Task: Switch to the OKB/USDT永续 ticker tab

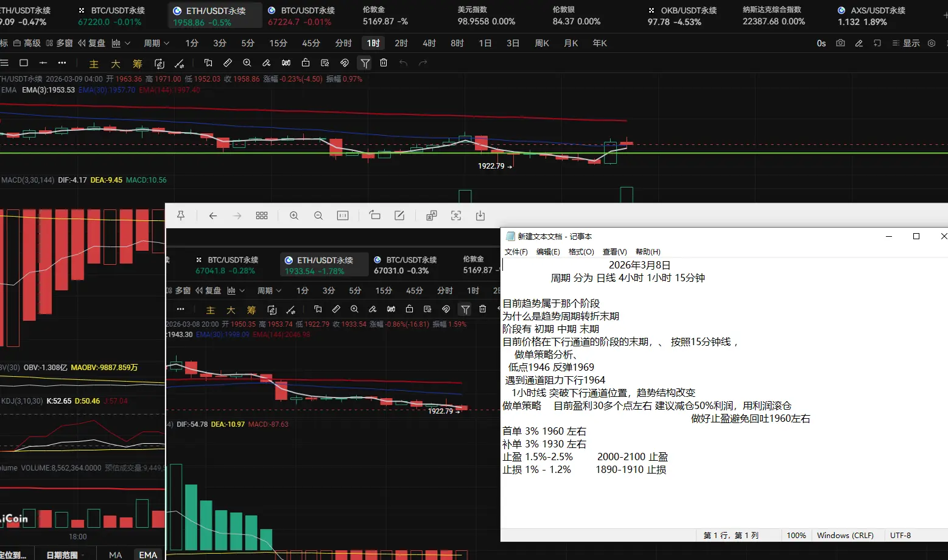Action: 683,16
